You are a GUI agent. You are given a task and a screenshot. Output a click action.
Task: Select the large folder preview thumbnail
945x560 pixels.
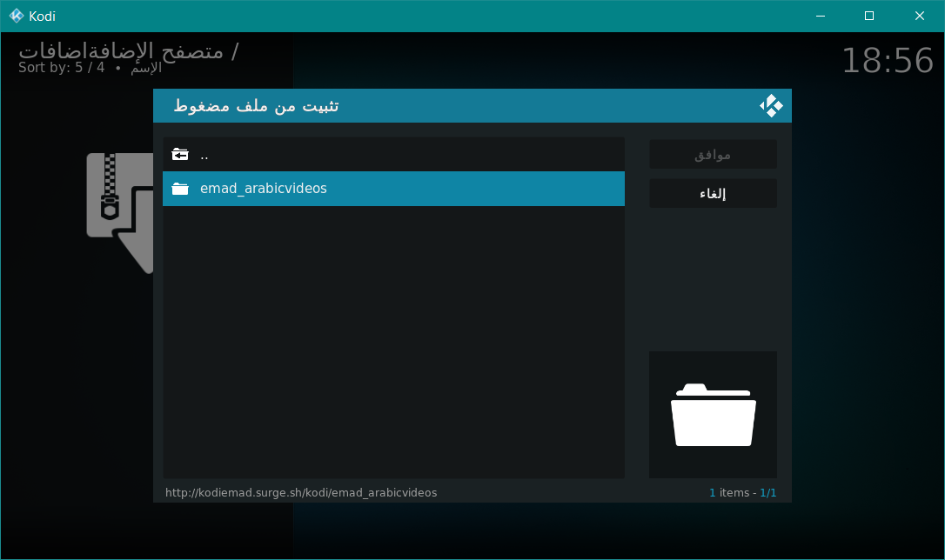[713, 415]
